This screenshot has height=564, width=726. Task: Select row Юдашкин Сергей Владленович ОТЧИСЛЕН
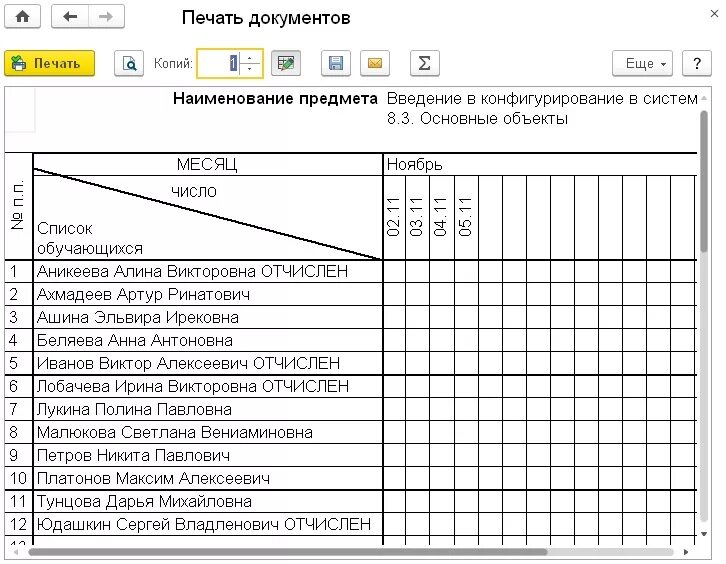click(x=208, y=524)
